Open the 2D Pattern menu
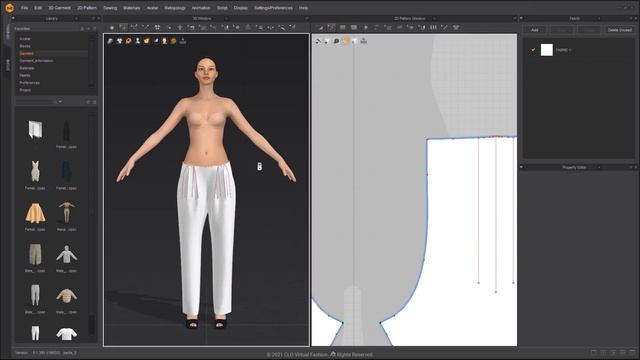Viewport: 640px width, 360px height. (87, 8)
